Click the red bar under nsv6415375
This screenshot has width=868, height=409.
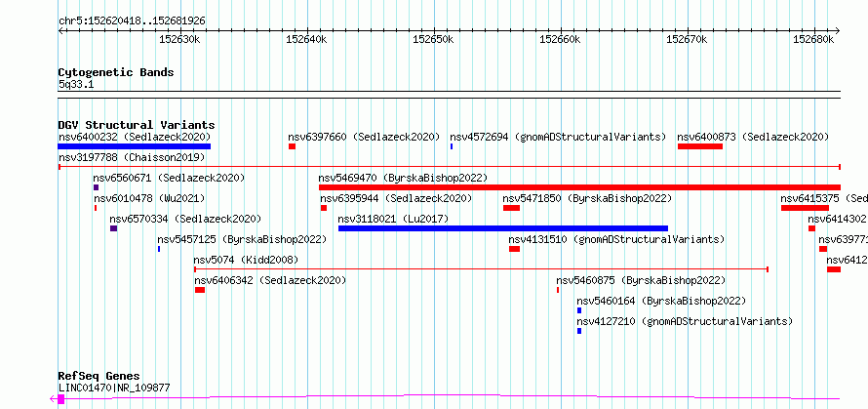tap(805, 208)
